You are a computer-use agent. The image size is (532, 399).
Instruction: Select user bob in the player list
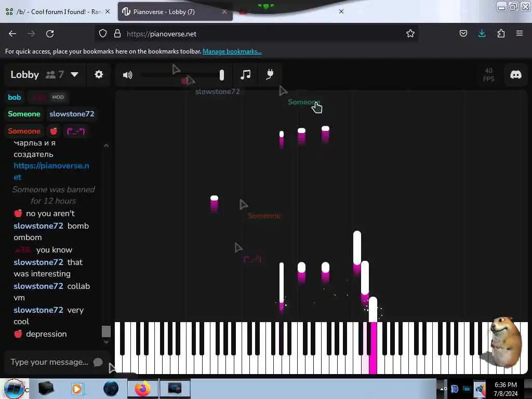[14, 97]
